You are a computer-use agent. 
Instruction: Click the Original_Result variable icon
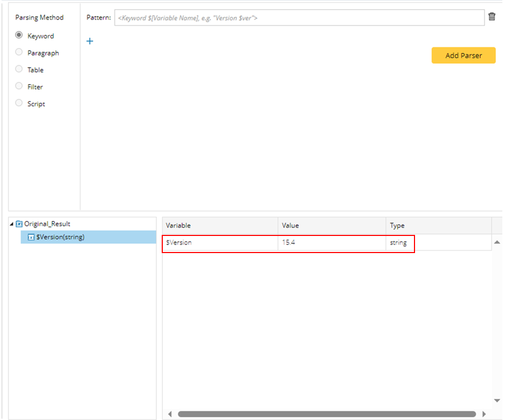pyautogui.click(x=19, y=224)
